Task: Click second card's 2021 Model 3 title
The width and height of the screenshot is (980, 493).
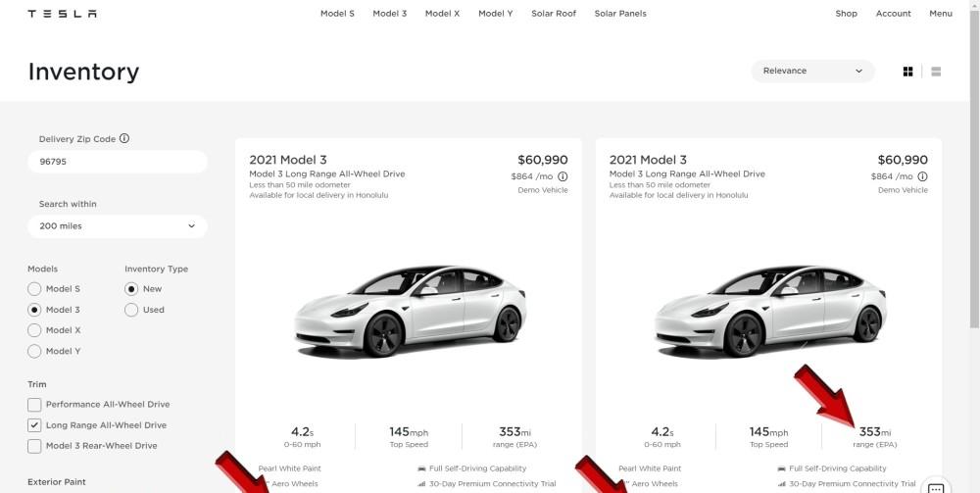Action: (648, 160)
